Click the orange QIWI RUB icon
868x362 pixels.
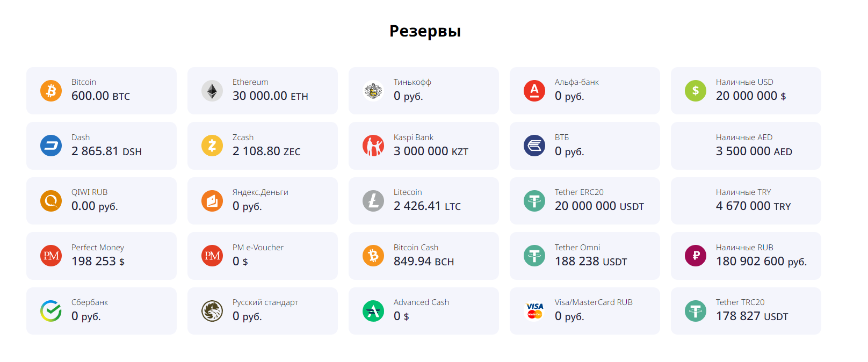click(51, 201)
